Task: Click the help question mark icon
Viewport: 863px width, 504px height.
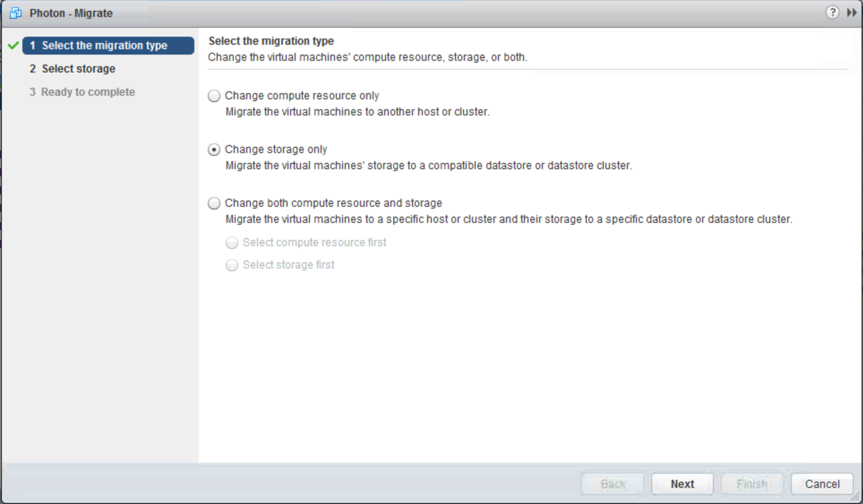Action: point(832,13)
